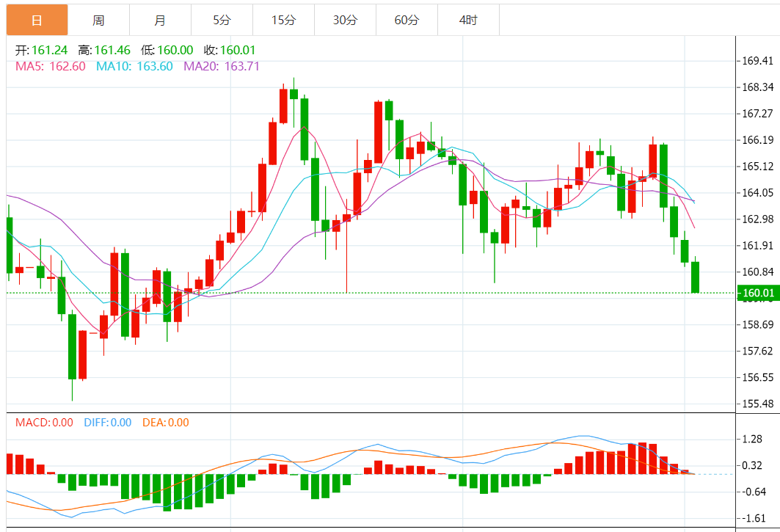Image resolution: width=780 pixels, height=532 pixels.
Task: Click the 162.98 price axis label
Action: click(757, 219)
